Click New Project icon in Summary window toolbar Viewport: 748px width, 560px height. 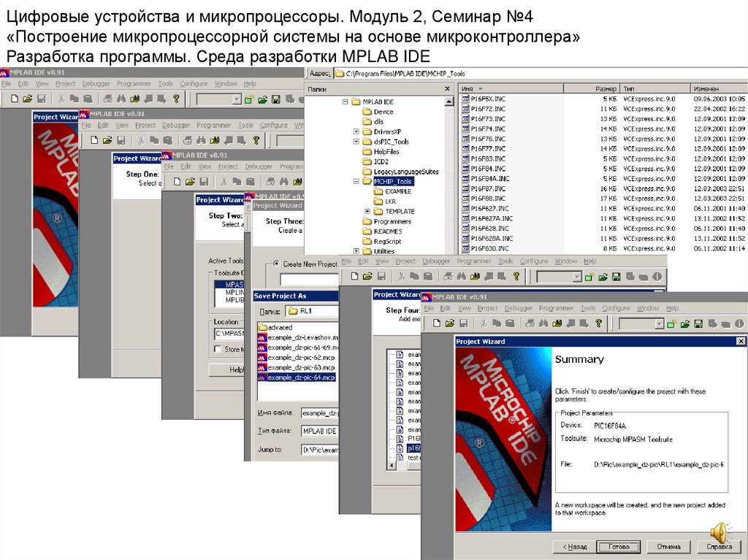[672, 324]
